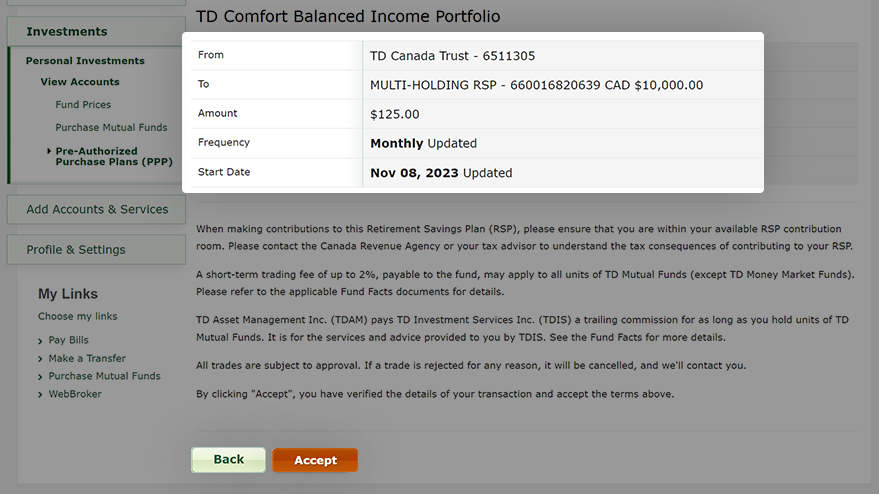Click the RSP contribution room paragraph
879x494 pixels.
524,237
